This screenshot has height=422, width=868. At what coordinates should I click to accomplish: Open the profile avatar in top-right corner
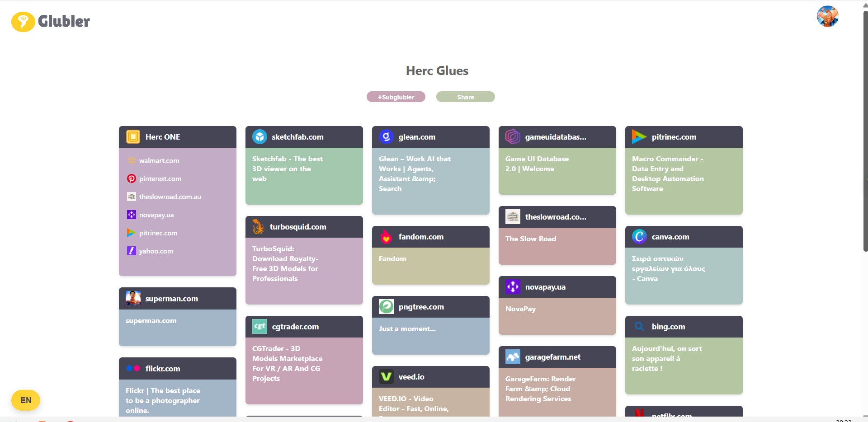point(828,16)
